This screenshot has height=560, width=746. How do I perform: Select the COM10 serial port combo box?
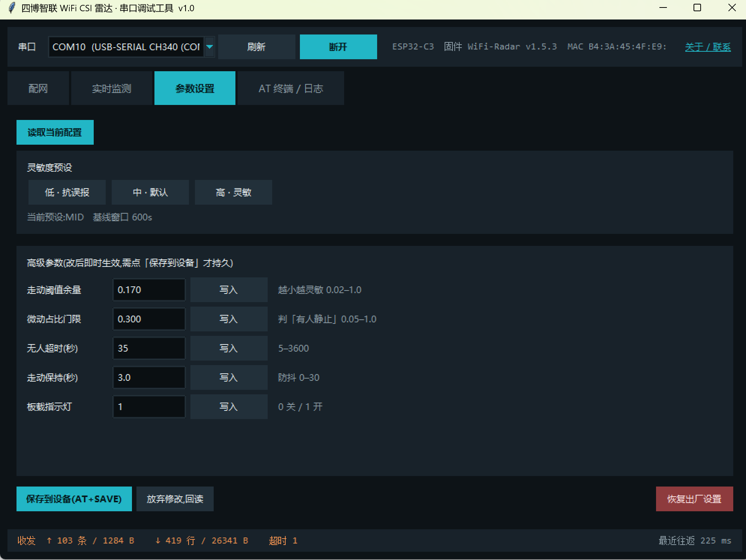click(x=131, y=47)
